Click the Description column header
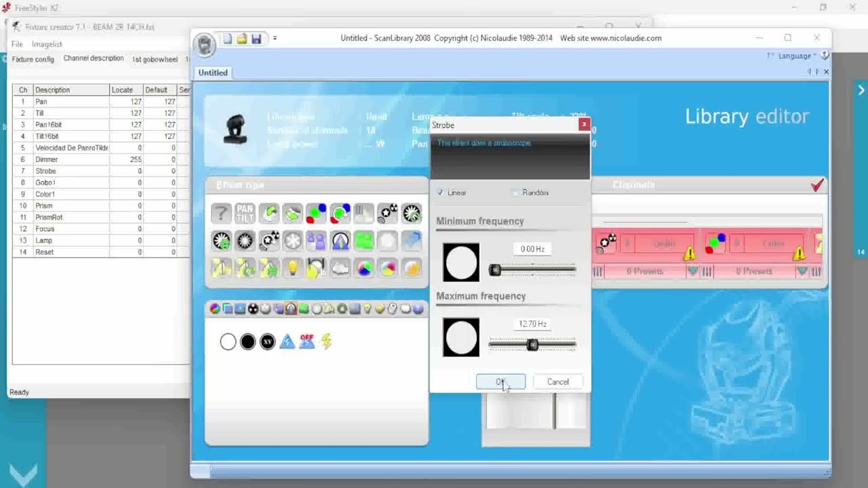The width and height of the screenshot is (868, 488). (x=71, y=89)
